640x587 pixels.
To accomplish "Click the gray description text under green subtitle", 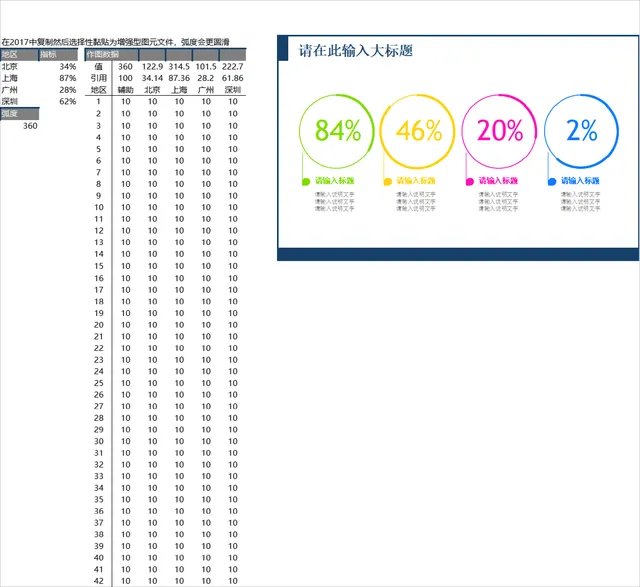I will click(334, 201).
